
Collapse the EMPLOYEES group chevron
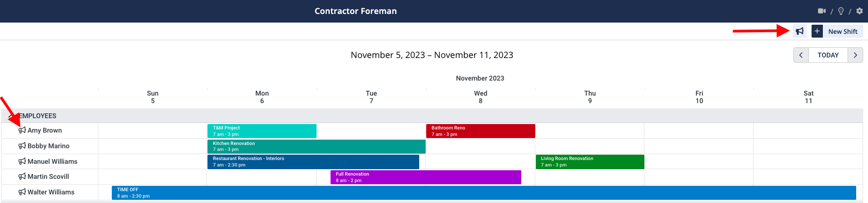click(x=11, y=115)
